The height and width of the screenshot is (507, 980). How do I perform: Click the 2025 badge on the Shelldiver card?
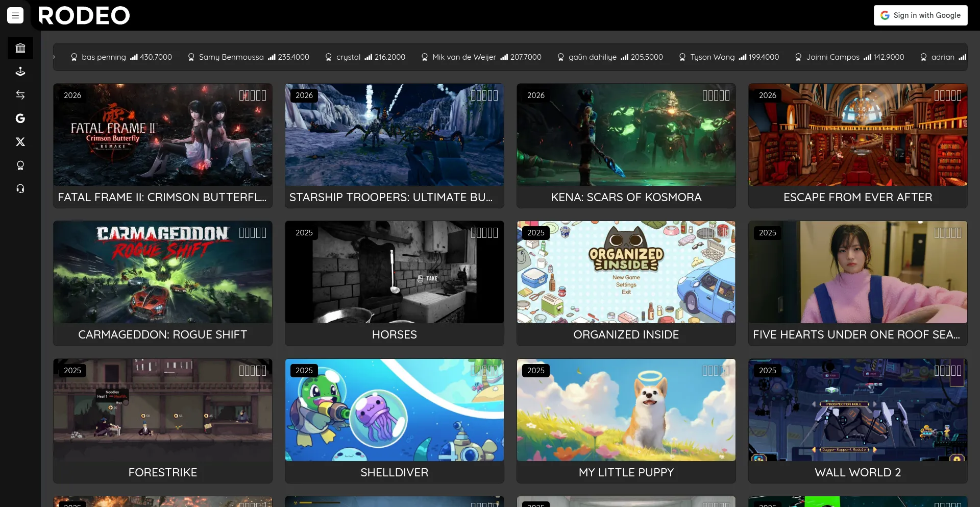click(304, 371)
